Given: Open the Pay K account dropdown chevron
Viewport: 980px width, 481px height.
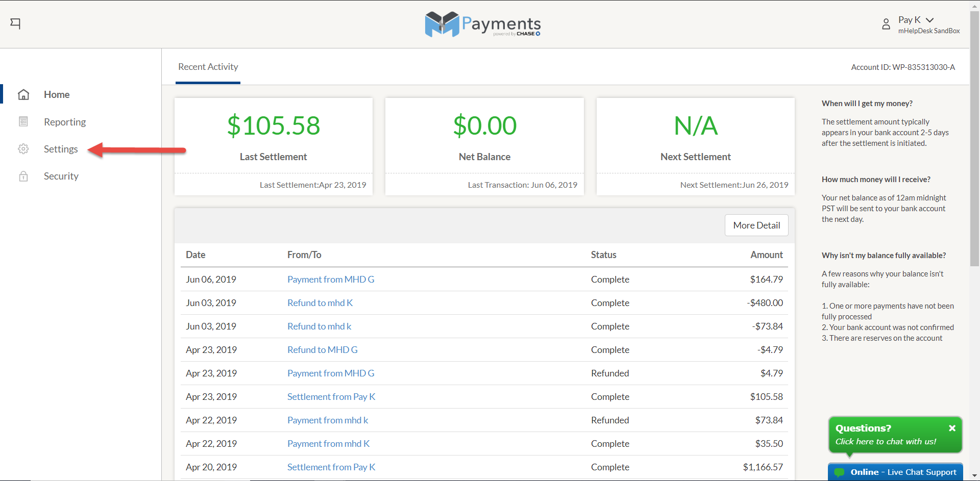Looking at the screenshot, I should tap(930, 20).
